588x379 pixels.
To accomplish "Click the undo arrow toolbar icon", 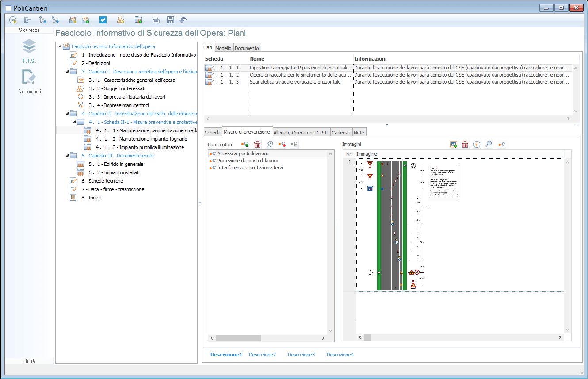I will (x=183, y=20).
